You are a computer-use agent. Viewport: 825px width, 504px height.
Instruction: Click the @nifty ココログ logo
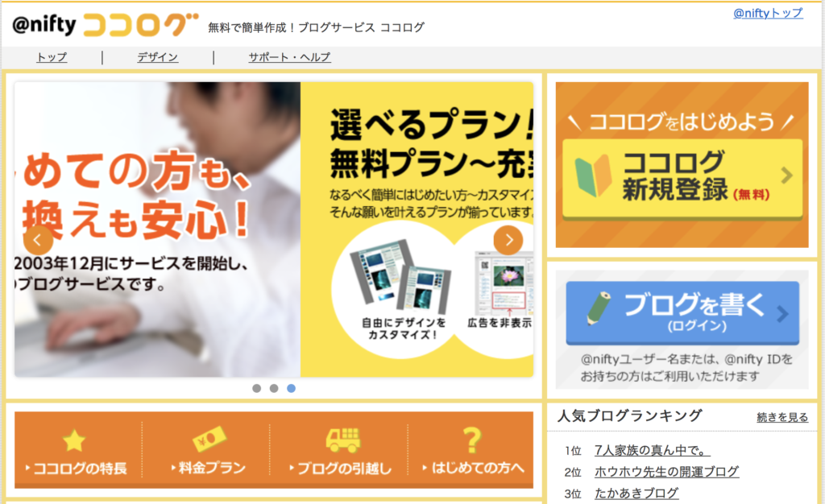pos(106,25)
